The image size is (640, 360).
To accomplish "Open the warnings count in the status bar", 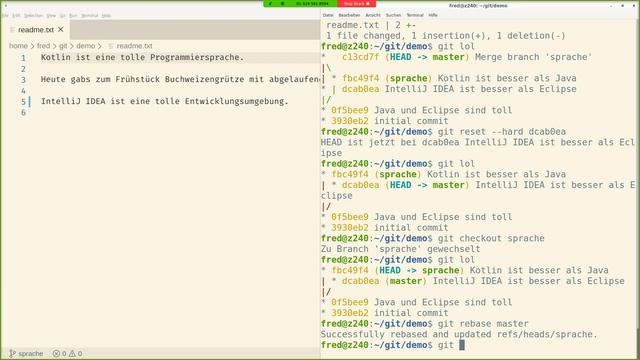I will pos(76,353).
